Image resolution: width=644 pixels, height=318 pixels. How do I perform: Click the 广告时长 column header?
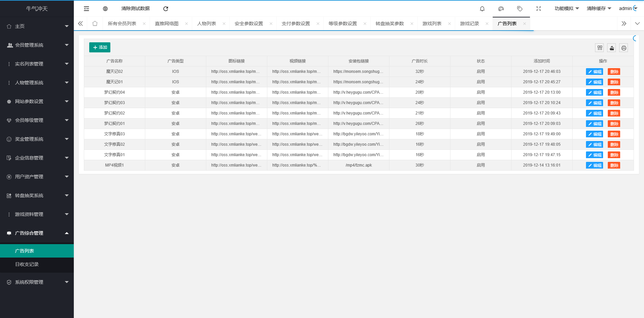coord(420,61)
